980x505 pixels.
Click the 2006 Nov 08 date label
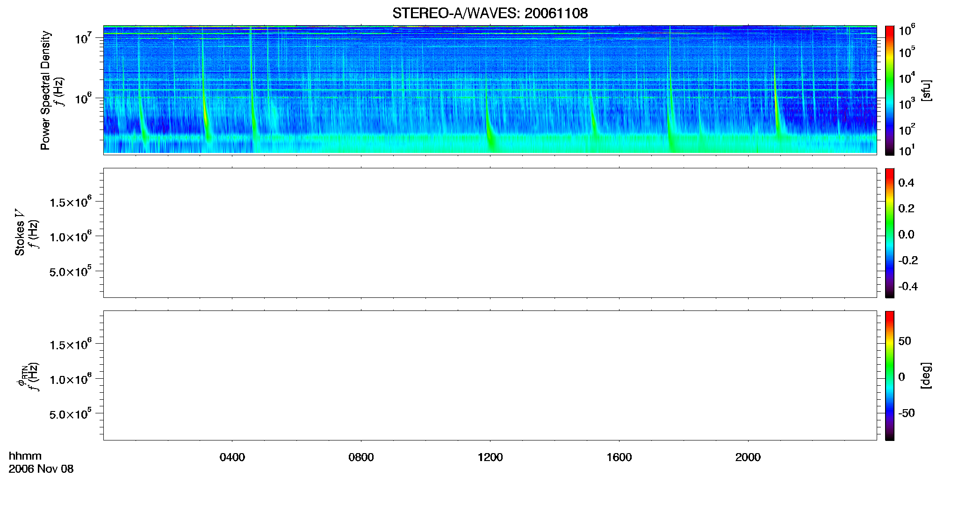[41, 469]
